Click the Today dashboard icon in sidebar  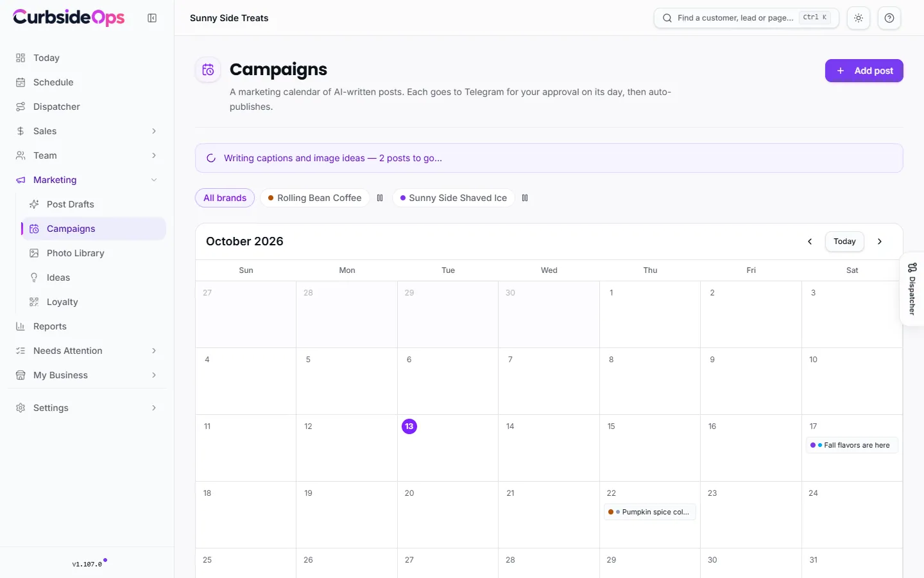(21, 58)
